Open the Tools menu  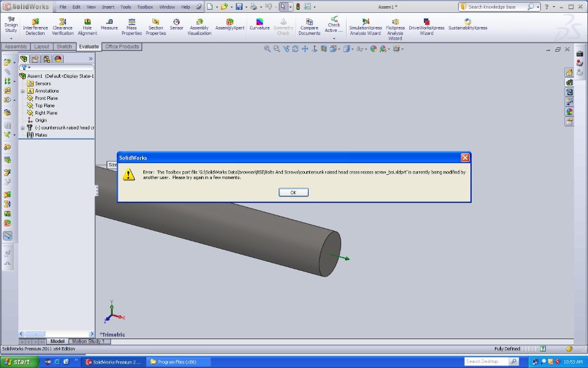tap(126, 7)
